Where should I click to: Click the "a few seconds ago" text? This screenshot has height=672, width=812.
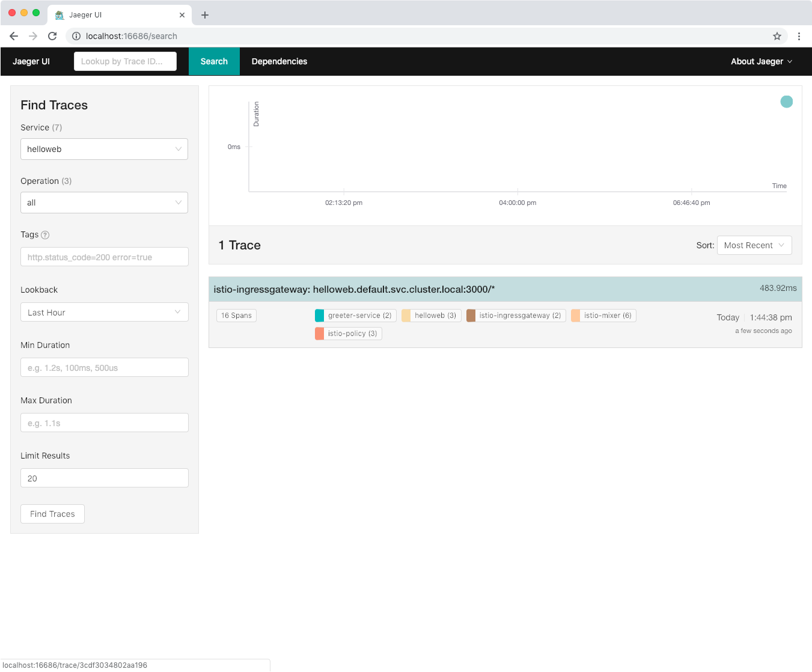point(763,331)
